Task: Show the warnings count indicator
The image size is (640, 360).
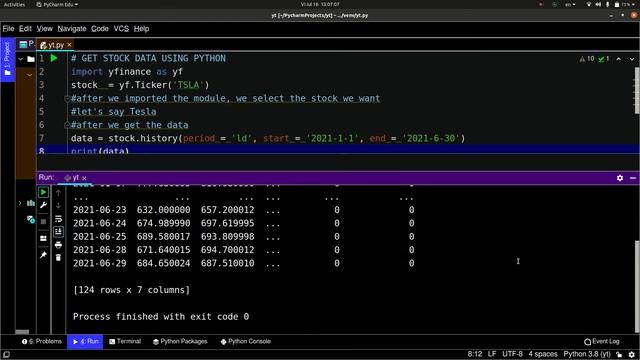Action: (x=587, y=59)
